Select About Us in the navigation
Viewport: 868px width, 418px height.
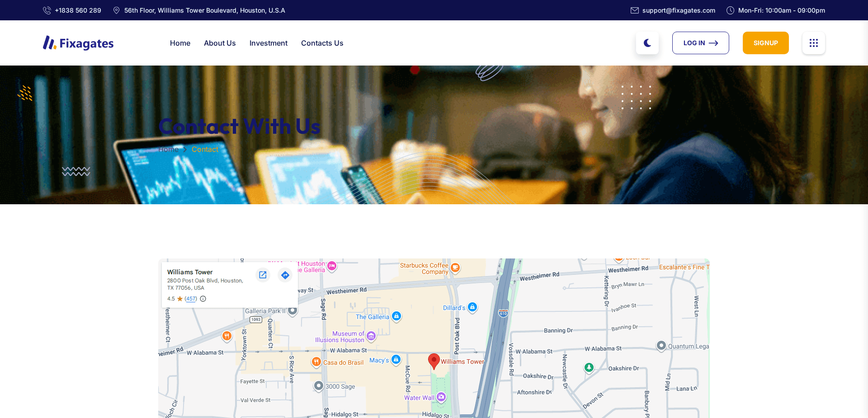220,43
